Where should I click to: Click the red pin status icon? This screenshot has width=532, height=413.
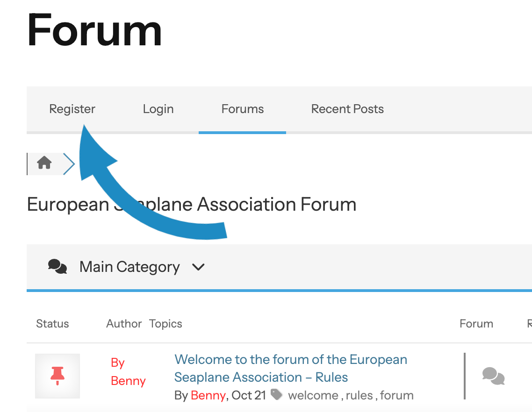[x=58, y=376]
